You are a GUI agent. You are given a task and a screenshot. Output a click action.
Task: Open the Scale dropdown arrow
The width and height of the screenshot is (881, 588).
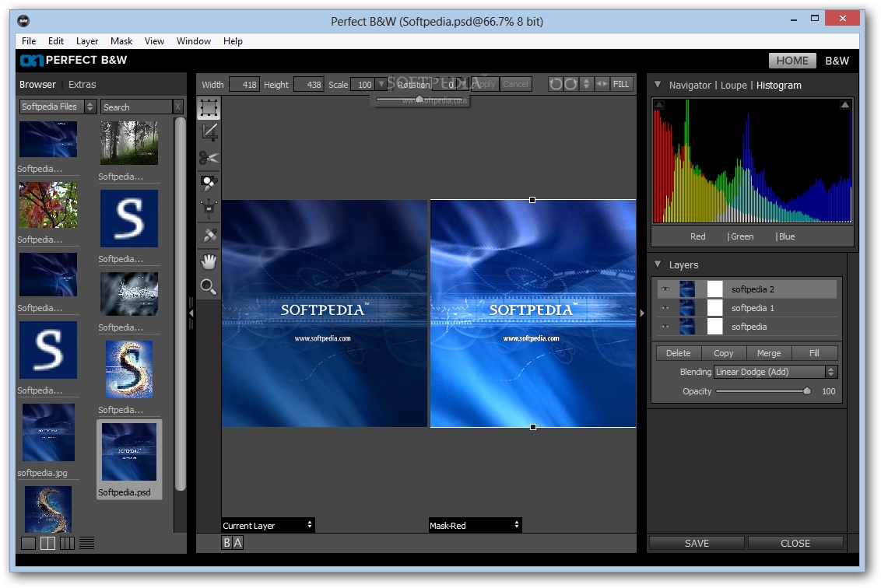[x=381, y=84]
